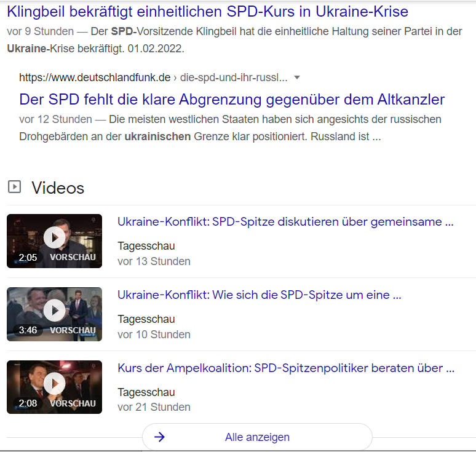The height and width of the screenshot is (452, 476).
Task: Click the Videos section play icon
Action: point(14,187)
